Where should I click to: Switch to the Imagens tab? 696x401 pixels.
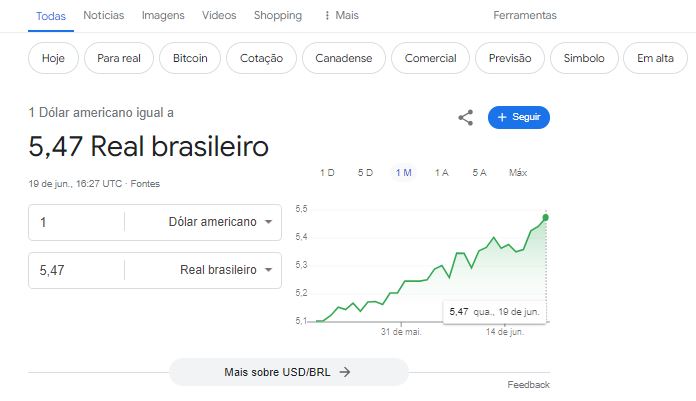click(x=163, y=16)
